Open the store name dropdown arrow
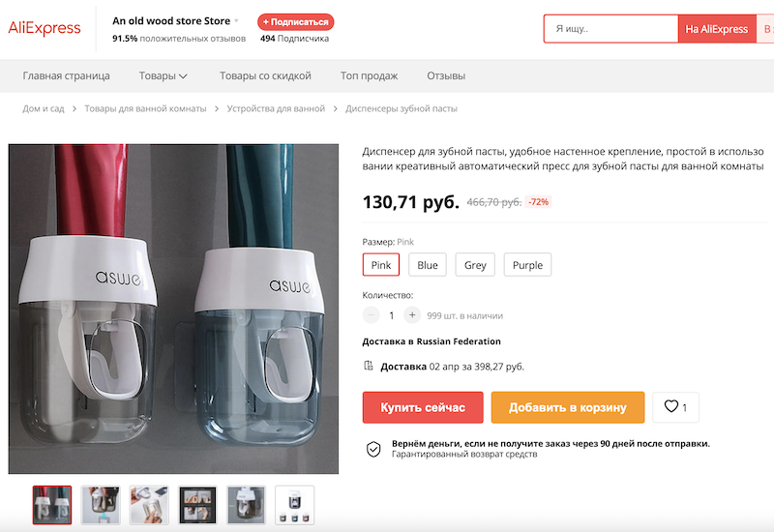The height and width of the screenshot is (532, 774). point(236,20)
